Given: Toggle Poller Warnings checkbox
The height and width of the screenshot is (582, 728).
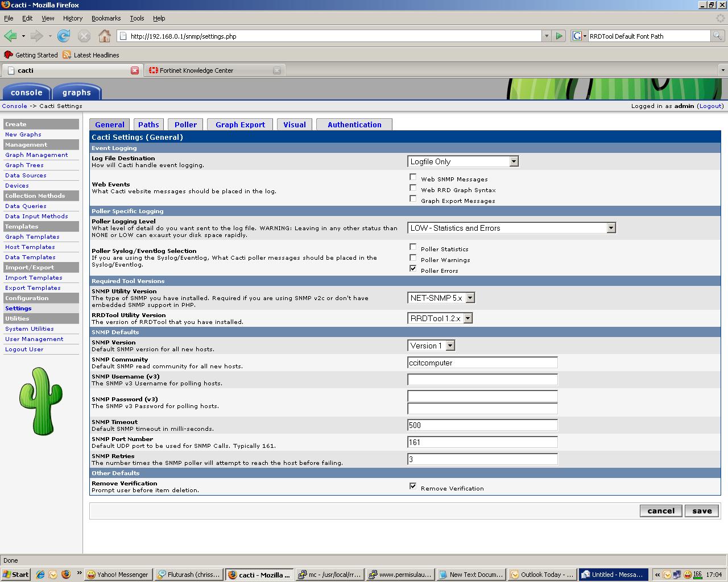Looking at the screenshot, I should (413, 257).
